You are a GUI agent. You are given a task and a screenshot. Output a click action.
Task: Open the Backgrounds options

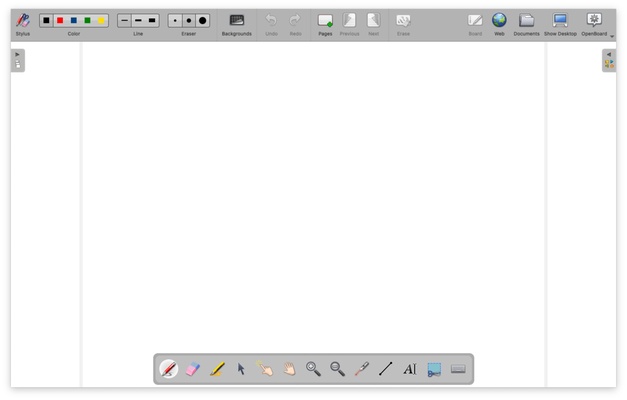pos(237,24)
